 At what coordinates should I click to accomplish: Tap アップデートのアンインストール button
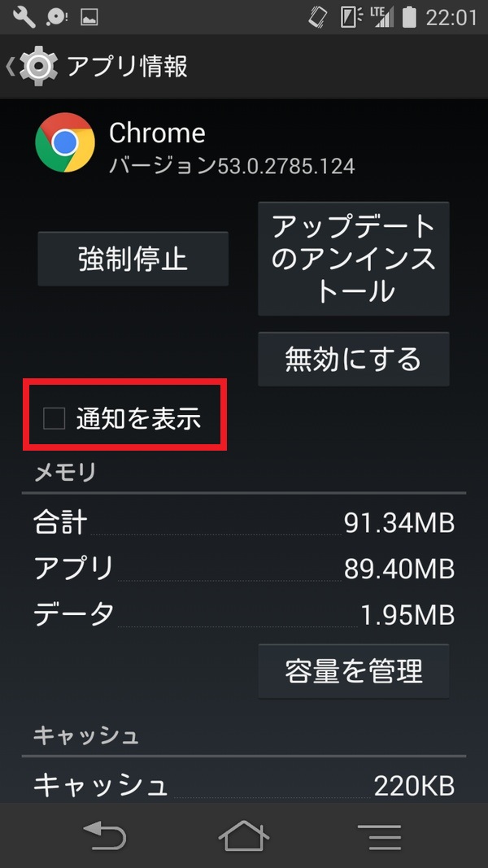[354, 259]
